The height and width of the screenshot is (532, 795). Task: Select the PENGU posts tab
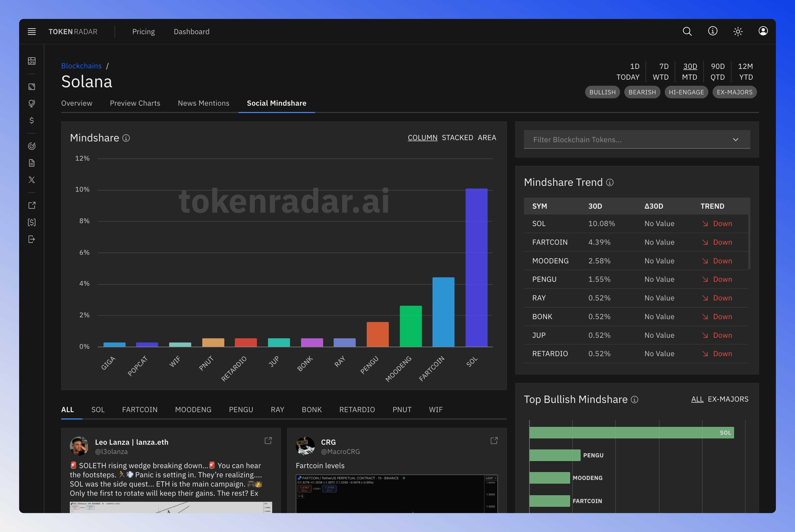pos(241,410)
